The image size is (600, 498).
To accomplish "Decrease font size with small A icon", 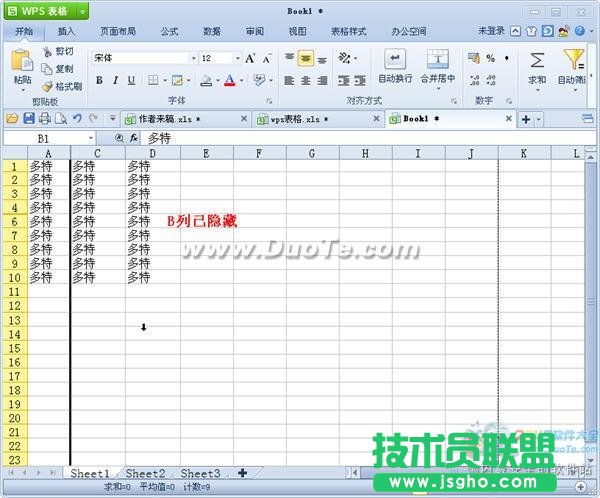I will tap(267, 59).
